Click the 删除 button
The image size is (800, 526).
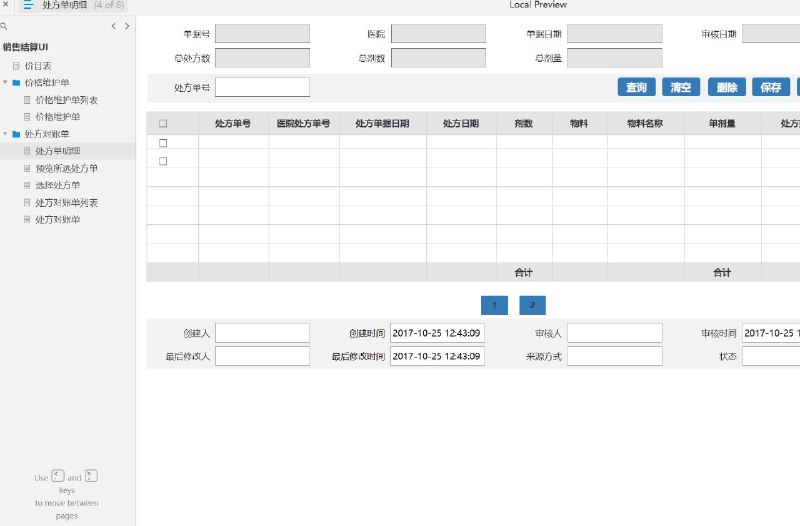click(727, 87)
